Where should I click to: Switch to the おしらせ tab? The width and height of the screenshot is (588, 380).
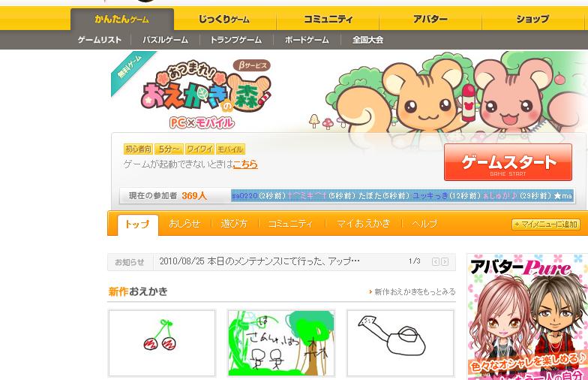[184, 224]
